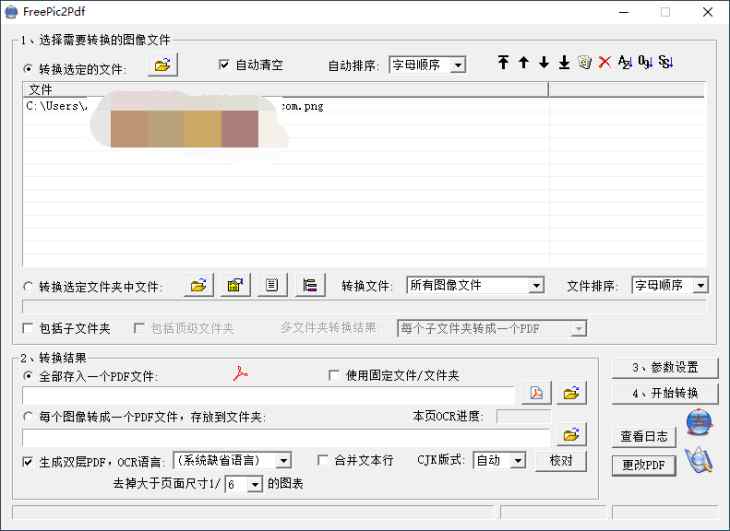The width and height of the screenshot is (730, 531).
Task: Click the 本页OCR进度 progress bar
Action: pos(523,416)
